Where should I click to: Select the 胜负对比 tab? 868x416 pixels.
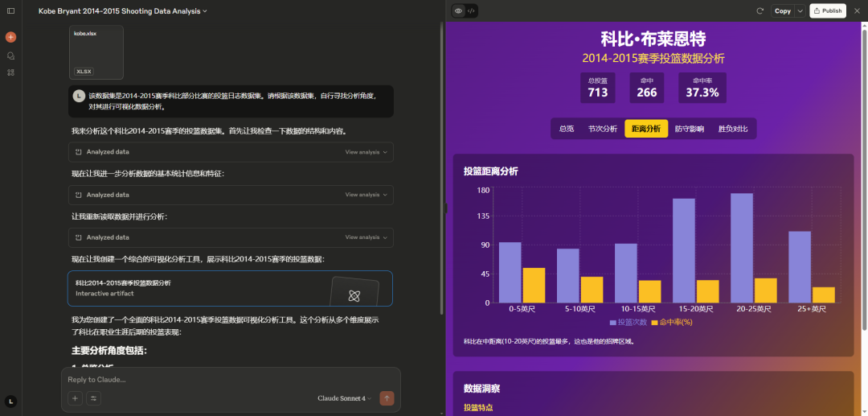click(x=733, y=129)
